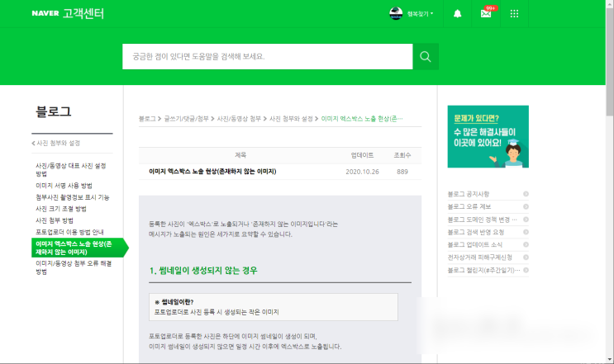Click the profile avatar picture in header
Screen dimensions: 614x364
click(x=396, y=13)
